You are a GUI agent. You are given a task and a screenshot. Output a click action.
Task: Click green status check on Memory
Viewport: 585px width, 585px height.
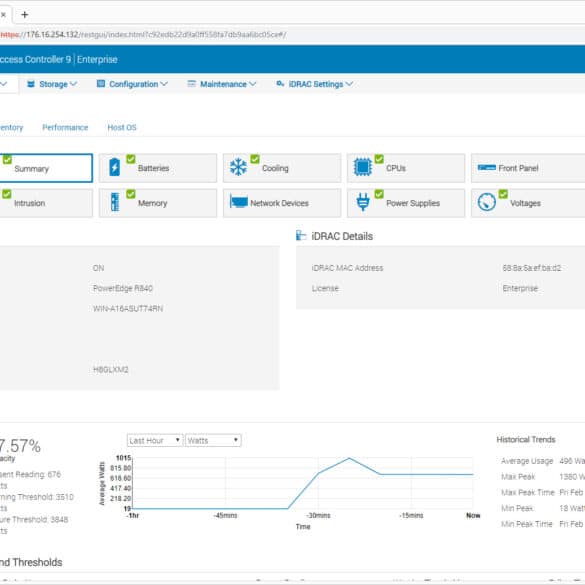(131, 194)
